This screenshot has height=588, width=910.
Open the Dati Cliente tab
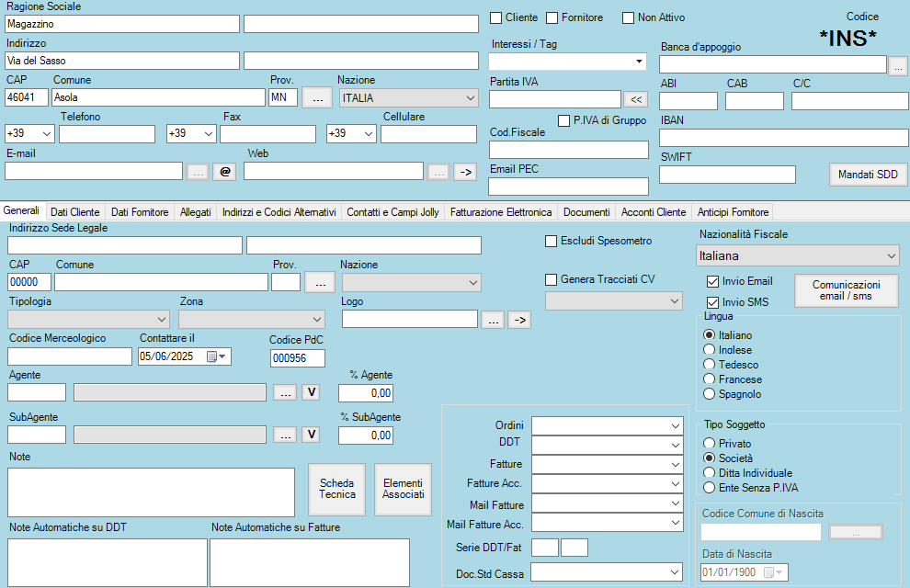coord(75,212)
